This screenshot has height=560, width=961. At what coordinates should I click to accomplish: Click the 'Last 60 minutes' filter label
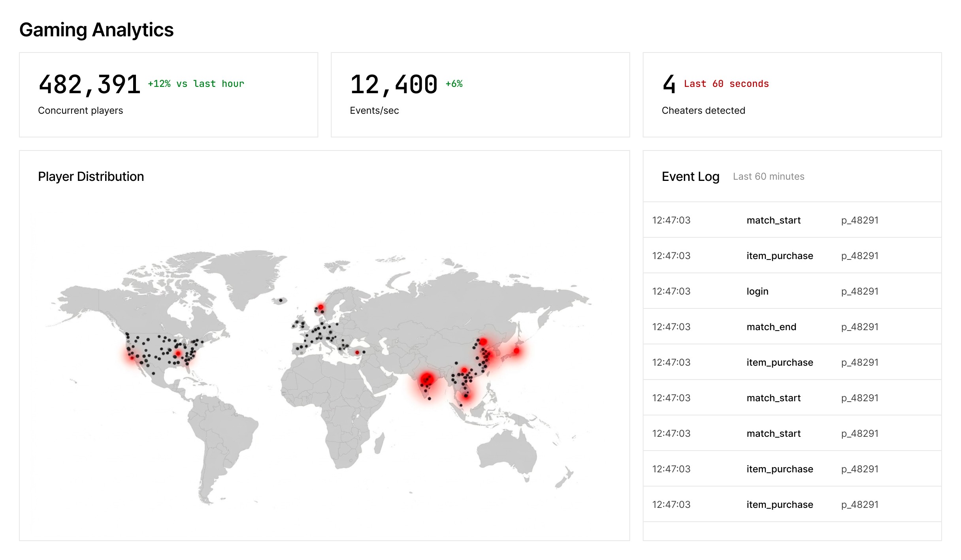pos(768,177)
